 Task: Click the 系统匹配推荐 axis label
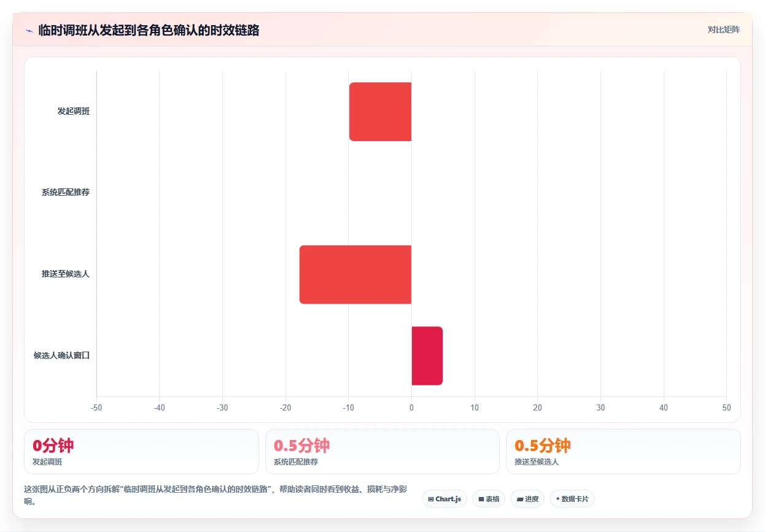pos(66,193)
